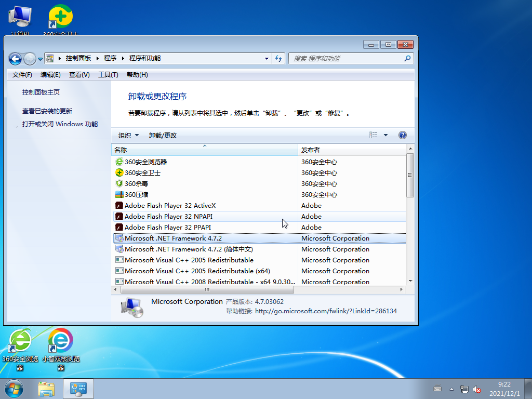Click the back navigation arrow

pos(15,59)
